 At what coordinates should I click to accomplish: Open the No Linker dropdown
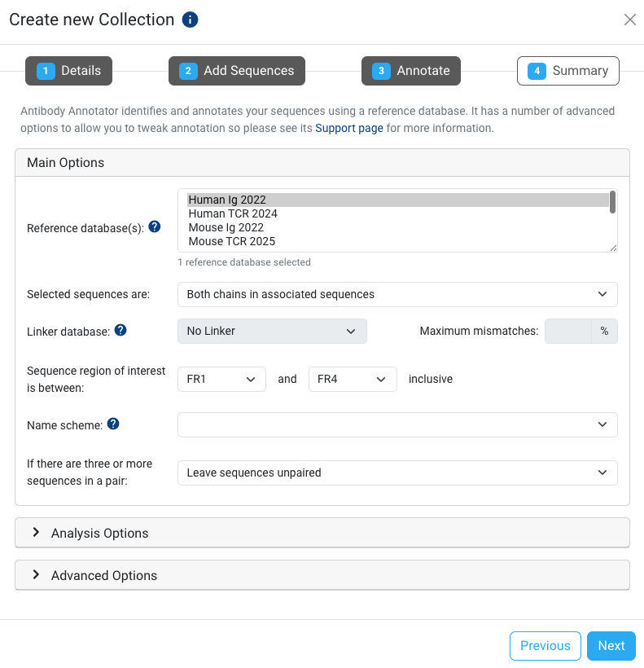[272, 331]
